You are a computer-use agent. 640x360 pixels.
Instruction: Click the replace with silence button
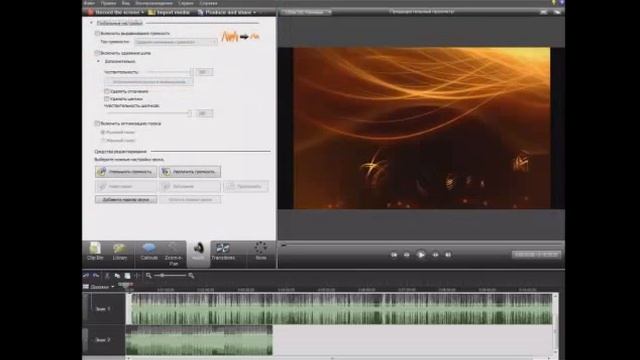[x=246, y=187]
